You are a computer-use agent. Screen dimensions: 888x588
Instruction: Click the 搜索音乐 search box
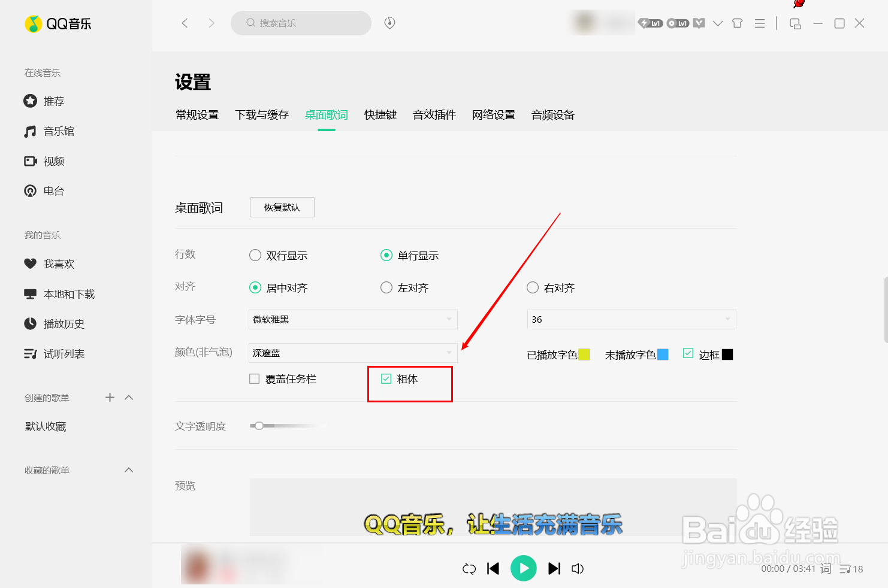[x=301, y=23]
